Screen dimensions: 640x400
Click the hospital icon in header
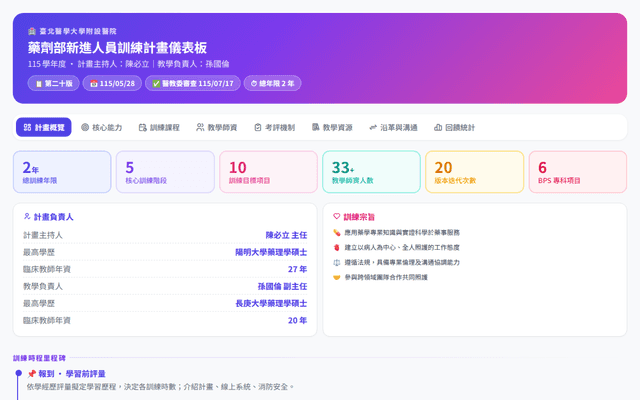(x=32, y=31)
